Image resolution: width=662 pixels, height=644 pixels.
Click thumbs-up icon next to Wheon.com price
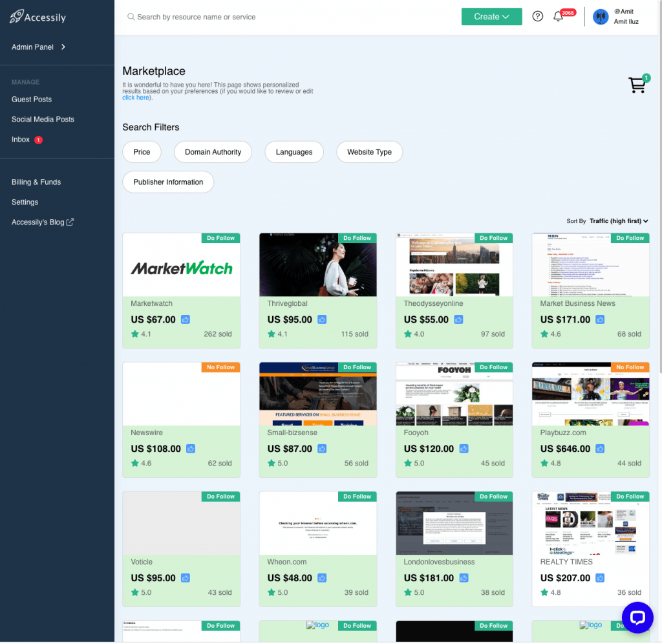click(x=322, y=578)
